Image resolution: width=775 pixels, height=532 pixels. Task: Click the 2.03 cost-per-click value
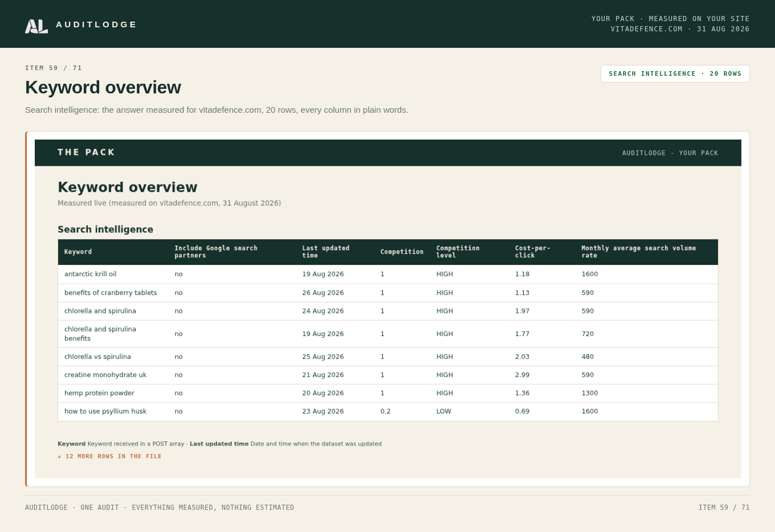coord(523,357)
